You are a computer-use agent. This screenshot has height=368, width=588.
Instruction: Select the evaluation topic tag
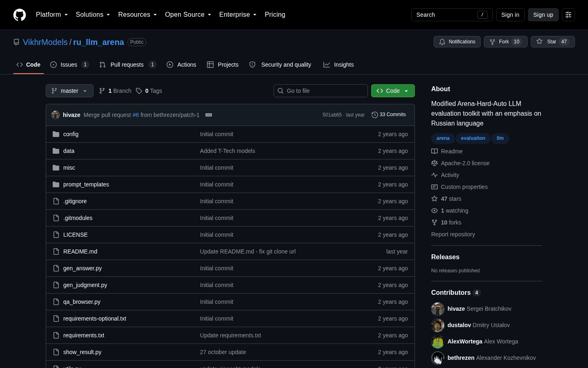[473, 138]
